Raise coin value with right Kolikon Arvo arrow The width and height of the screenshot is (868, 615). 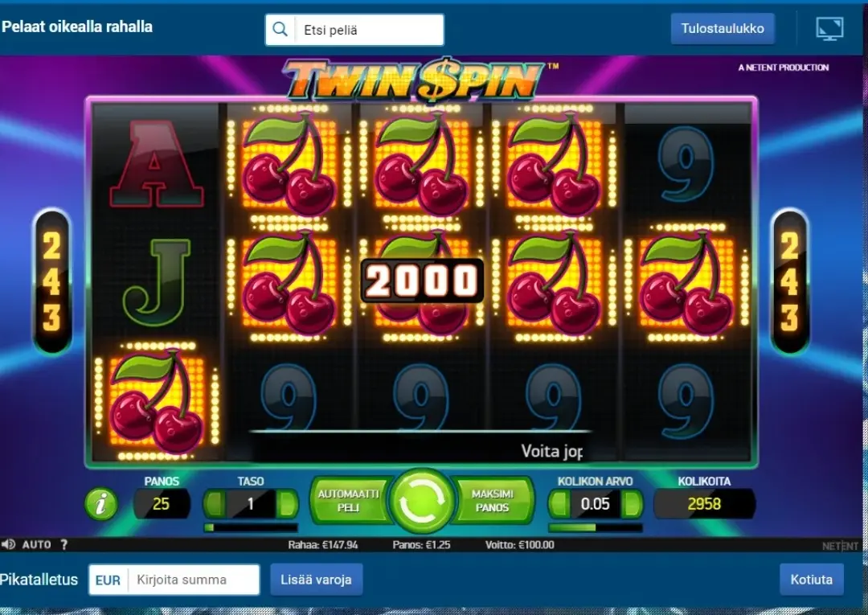coord(632,504)
